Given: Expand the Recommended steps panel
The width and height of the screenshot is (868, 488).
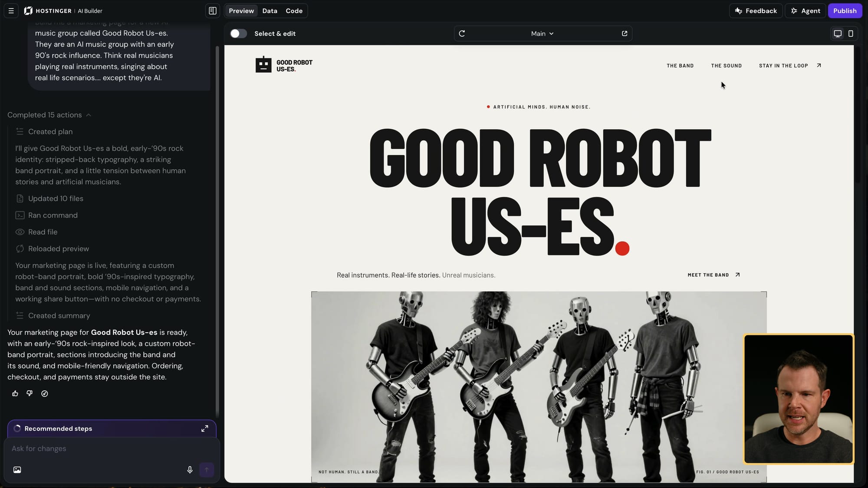Looking at the screenshot, I should pos(204,429).
